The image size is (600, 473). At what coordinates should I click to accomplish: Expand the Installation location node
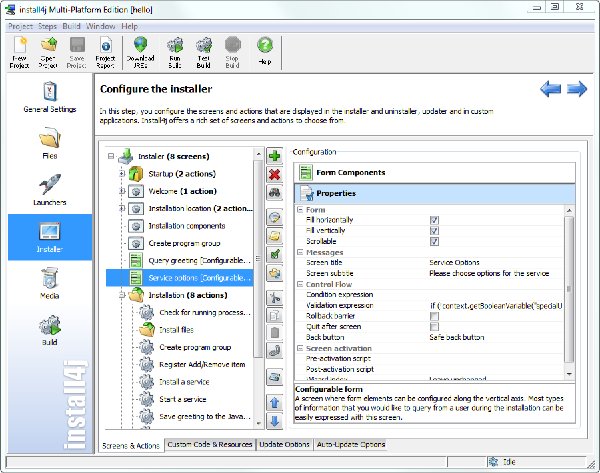tap(122, 208)
